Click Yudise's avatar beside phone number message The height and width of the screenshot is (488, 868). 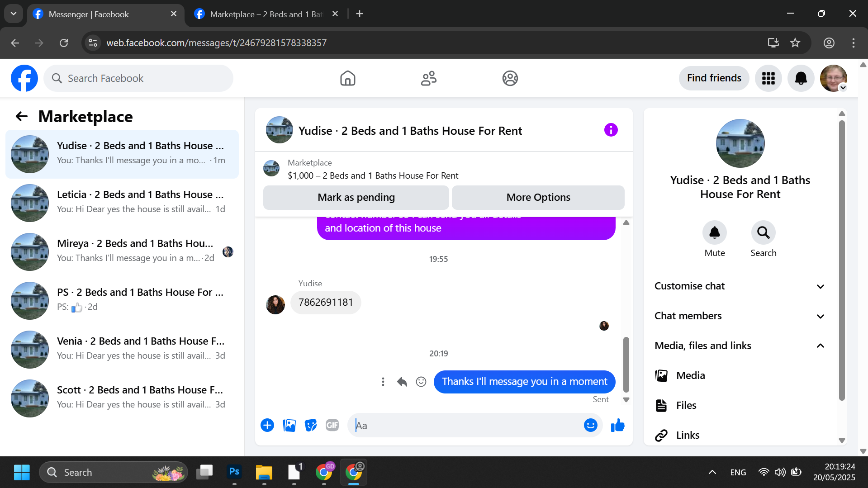click(x=275, y=304)
